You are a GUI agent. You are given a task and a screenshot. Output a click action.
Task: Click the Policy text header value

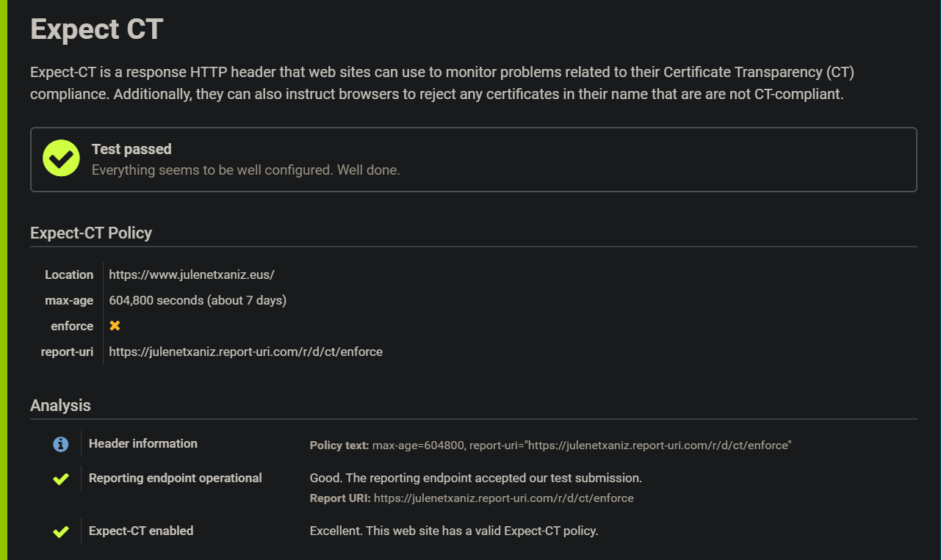[581, 446]
